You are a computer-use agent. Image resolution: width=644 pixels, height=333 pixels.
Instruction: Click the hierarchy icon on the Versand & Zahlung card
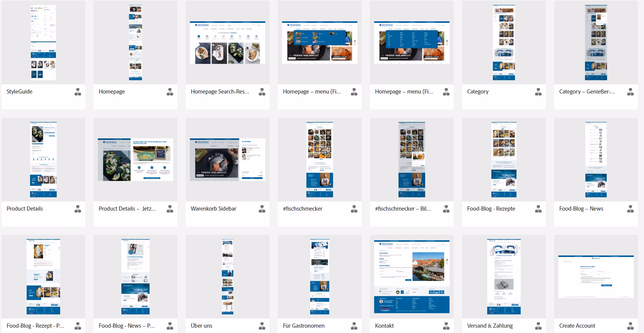pos(538,326)
